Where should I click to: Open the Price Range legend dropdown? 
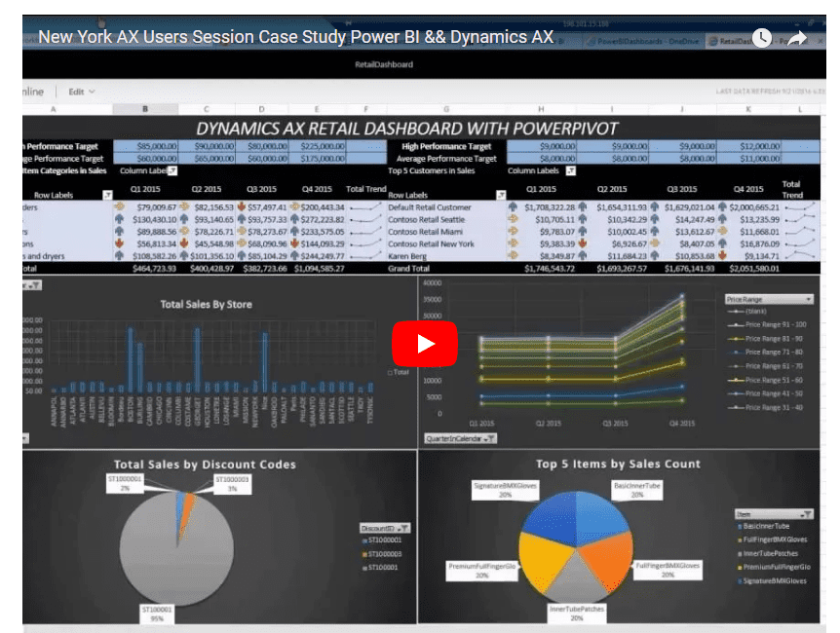(769, 299)
